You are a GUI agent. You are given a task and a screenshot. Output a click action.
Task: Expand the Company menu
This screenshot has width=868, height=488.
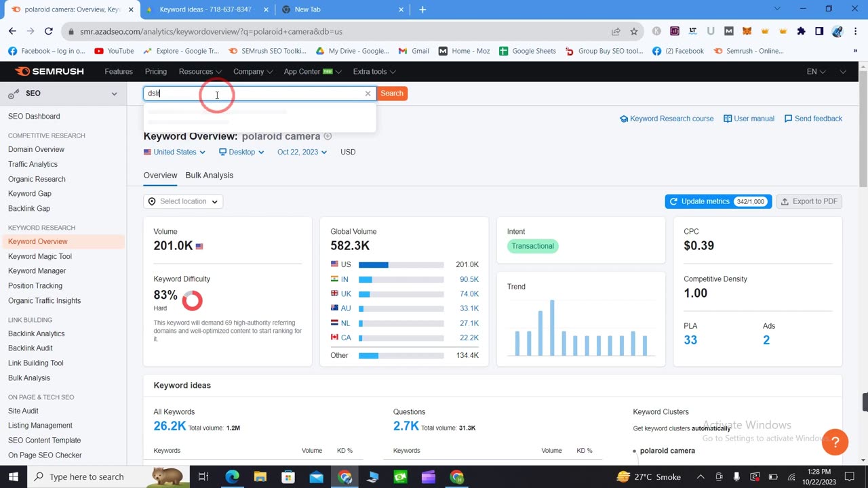click(253, 71)
